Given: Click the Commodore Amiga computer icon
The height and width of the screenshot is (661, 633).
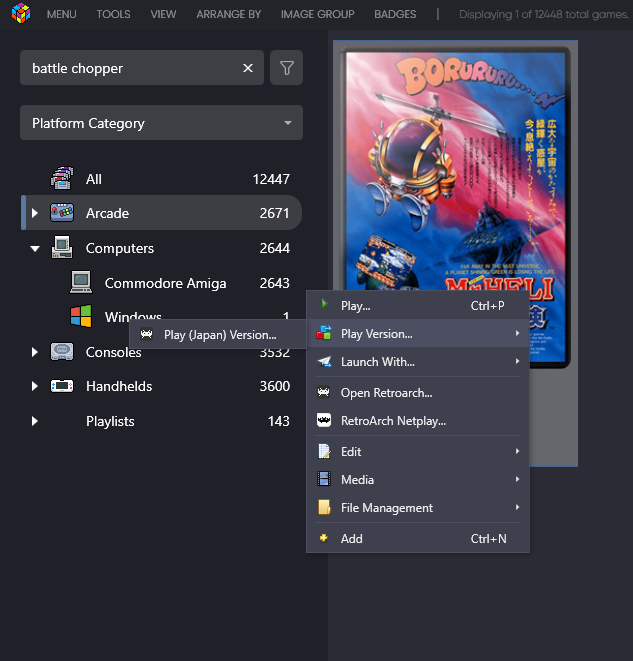Looking at the screenshot, I should coord(81,282).
